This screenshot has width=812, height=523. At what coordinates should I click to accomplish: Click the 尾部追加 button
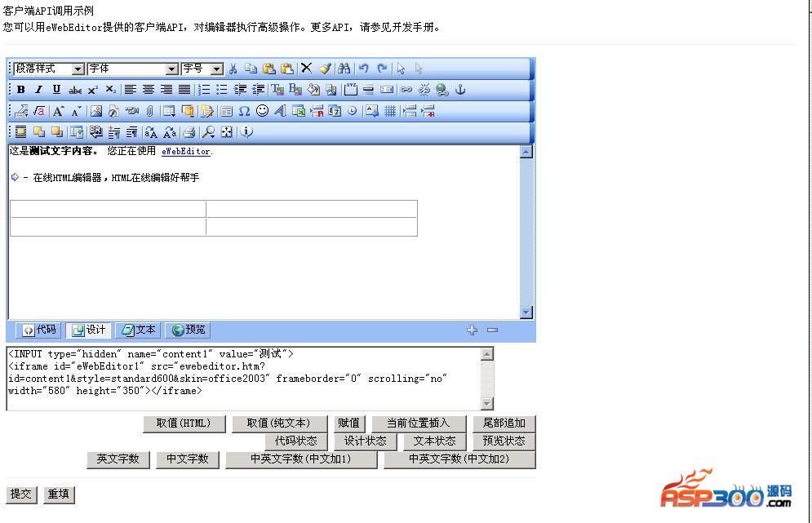point(504,423)
